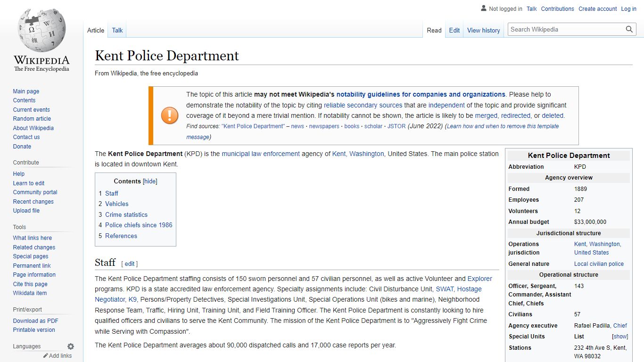The width and height of the screenshot is (644, 362).
Task: Open the user Talk link at top
Action: (532, 8)
